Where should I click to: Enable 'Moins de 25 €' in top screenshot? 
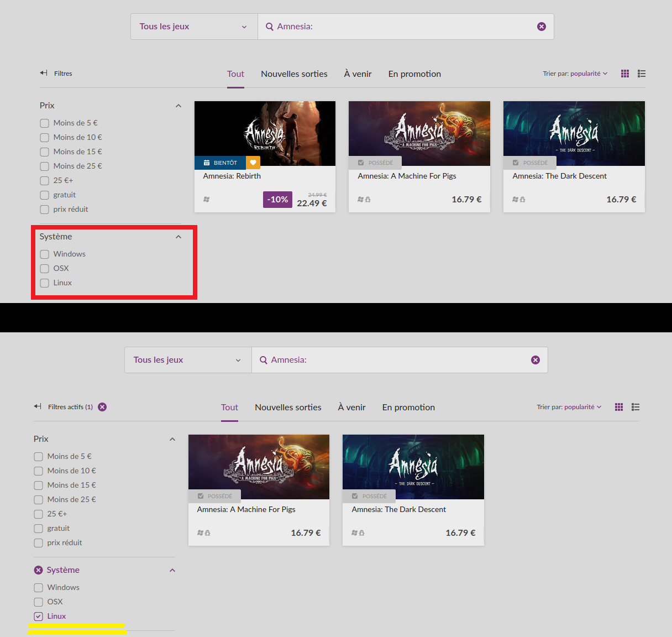(x=45, y=166)
